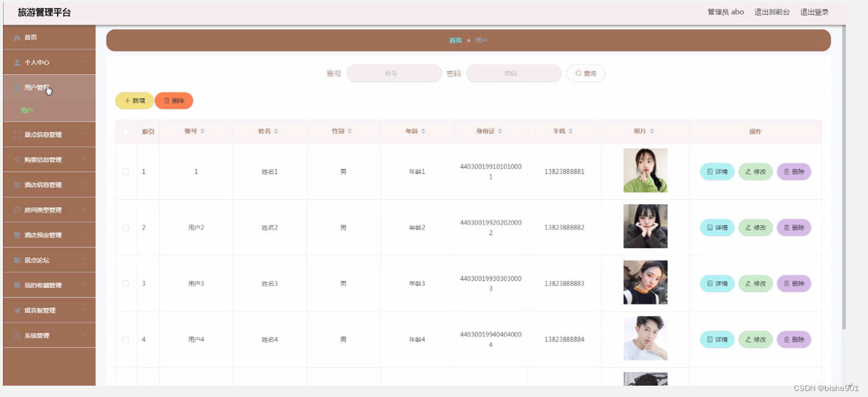Click 修改 for 用户2 row

[x=756, y=227]
